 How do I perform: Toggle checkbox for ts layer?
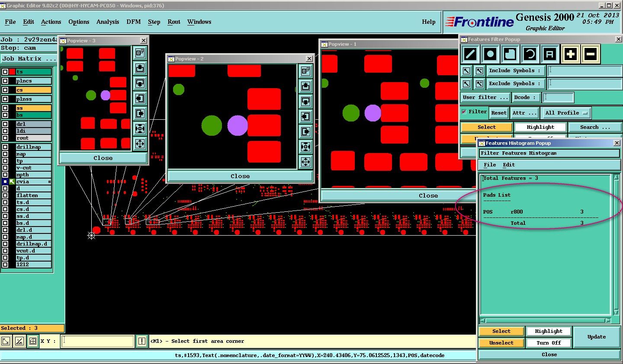pos(5,72)
